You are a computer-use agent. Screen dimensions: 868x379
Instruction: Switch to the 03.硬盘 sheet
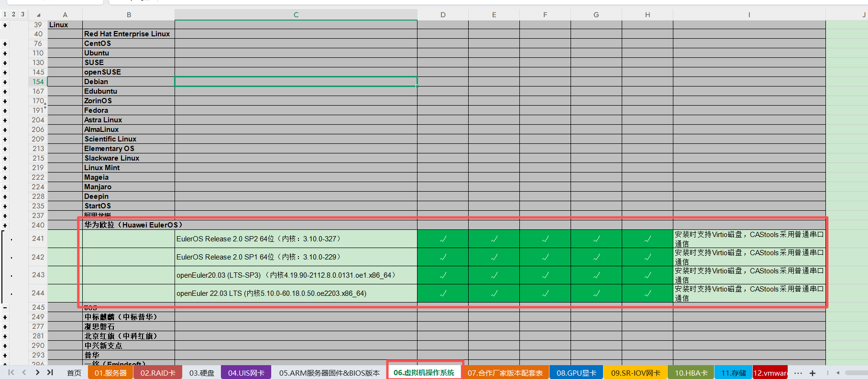(x=202, y=373)
